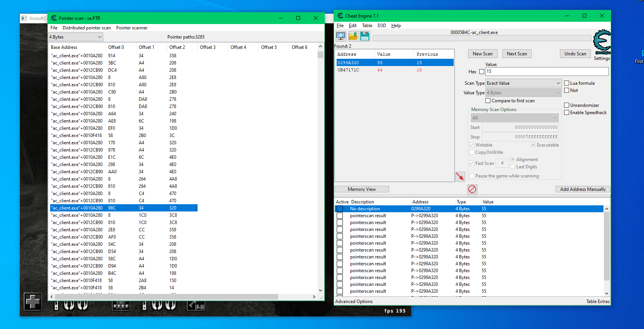Enable the Lua formula checkbox
The height and width of the screenshot is (329, 644).
point(567,83)
